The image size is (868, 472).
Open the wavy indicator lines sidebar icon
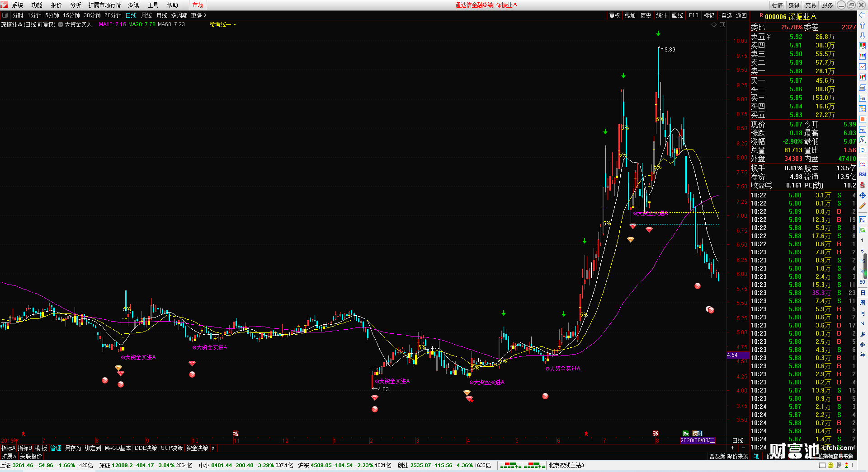click(x=863, y=164)
